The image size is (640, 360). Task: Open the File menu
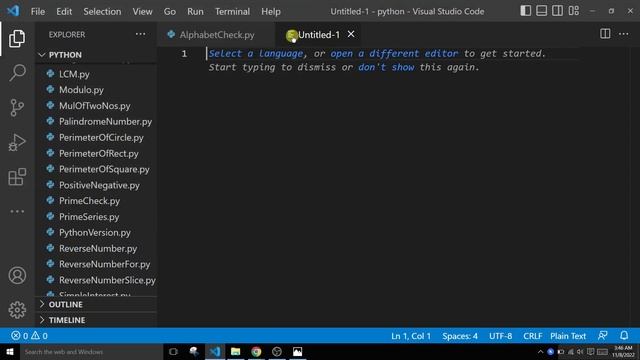(38, 11)
